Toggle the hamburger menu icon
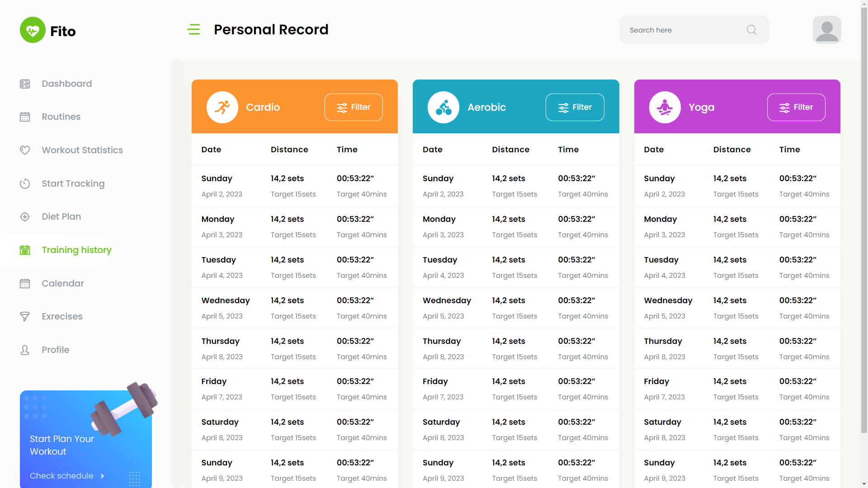The image size is (868, 488). pyautogui.click(x=193, y=29)
